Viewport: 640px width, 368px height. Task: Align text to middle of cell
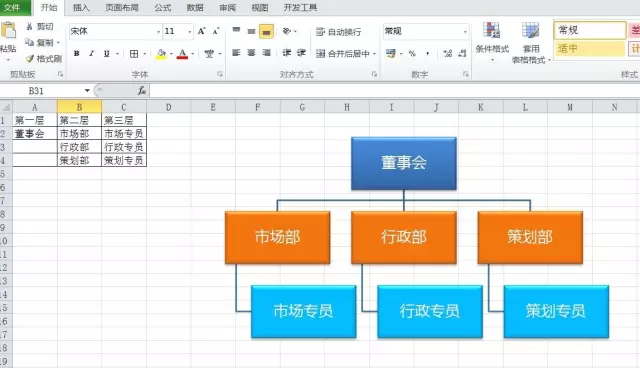251,31
